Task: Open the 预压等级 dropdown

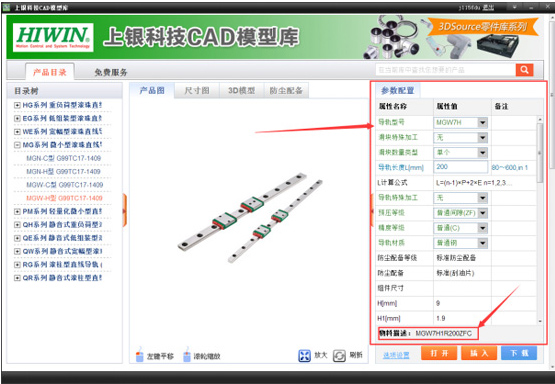Action: pyautogui.click(x=482, y=213)
